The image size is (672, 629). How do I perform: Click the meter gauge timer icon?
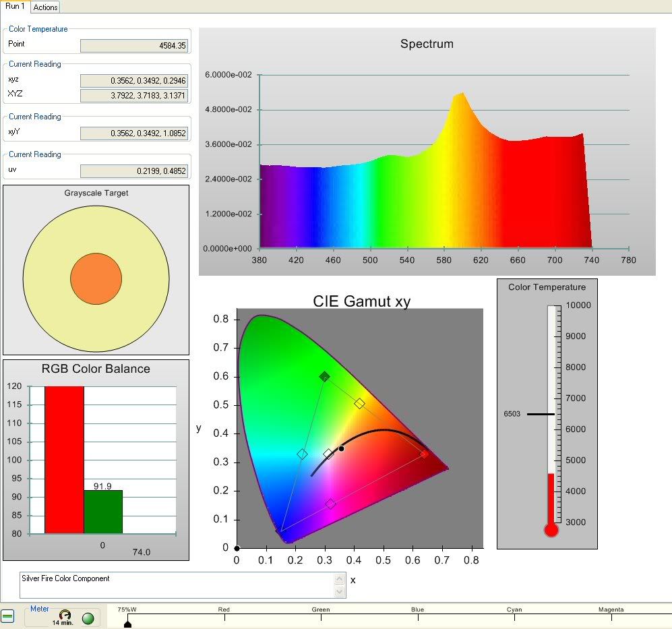65,615
